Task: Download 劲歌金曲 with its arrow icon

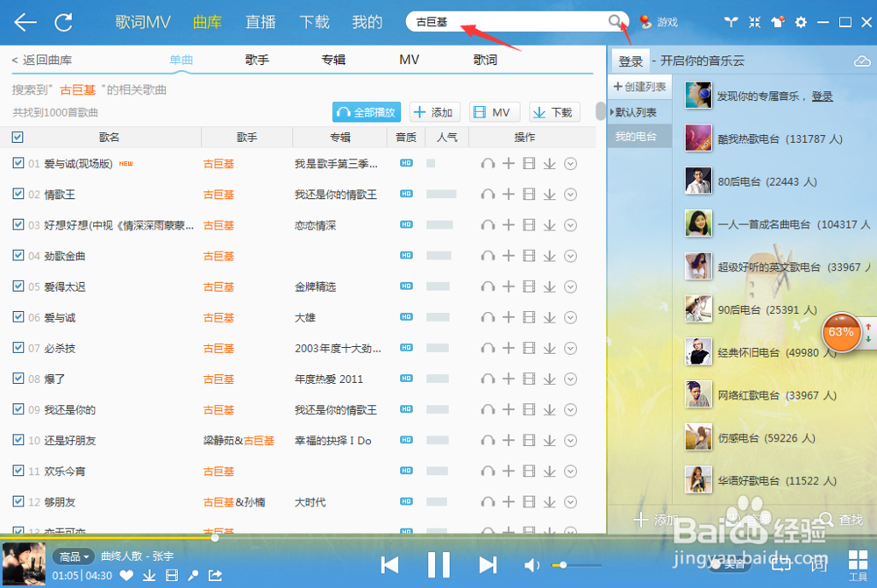Action: pos(549,256)
